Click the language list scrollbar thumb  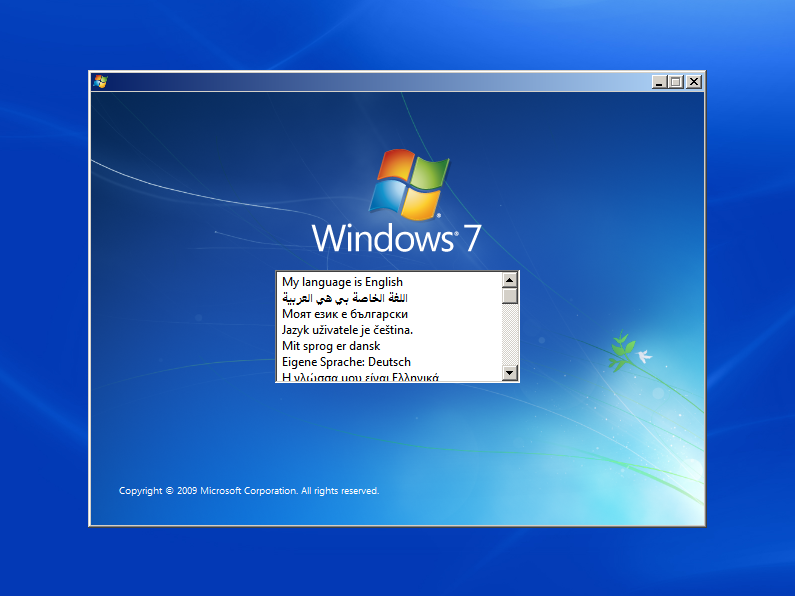pyautogui.click(x=510, y=296)
